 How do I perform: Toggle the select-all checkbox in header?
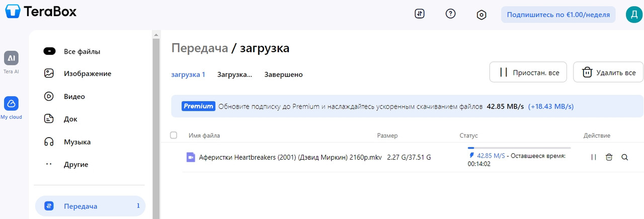[174, 135]
